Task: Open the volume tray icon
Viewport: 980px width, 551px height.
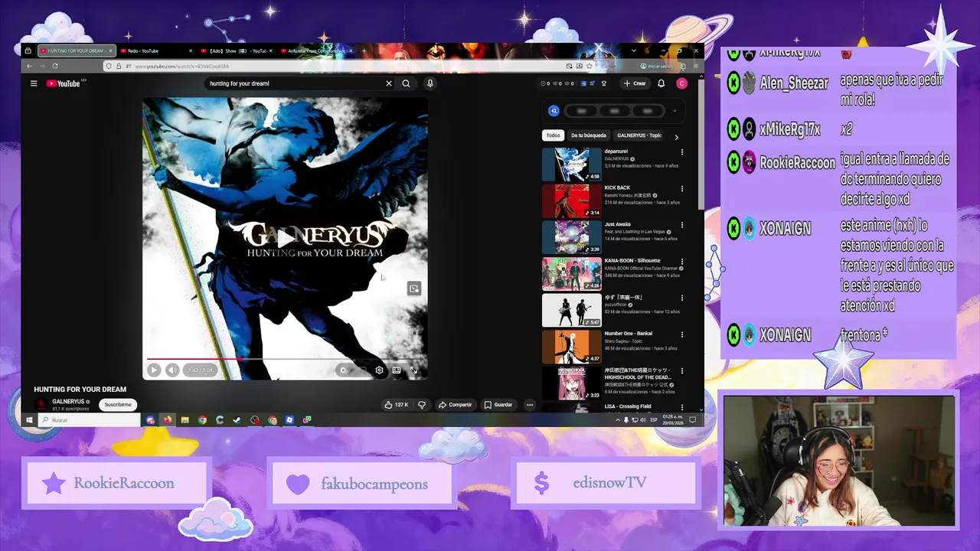Action: tap(643, 419)
